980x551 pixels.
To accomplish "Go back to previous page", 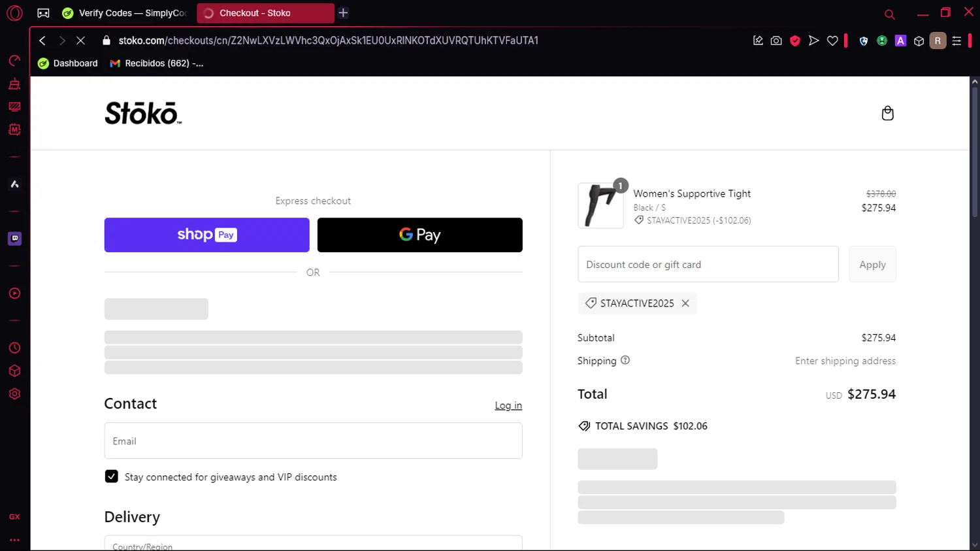I will tap(42, 41).
